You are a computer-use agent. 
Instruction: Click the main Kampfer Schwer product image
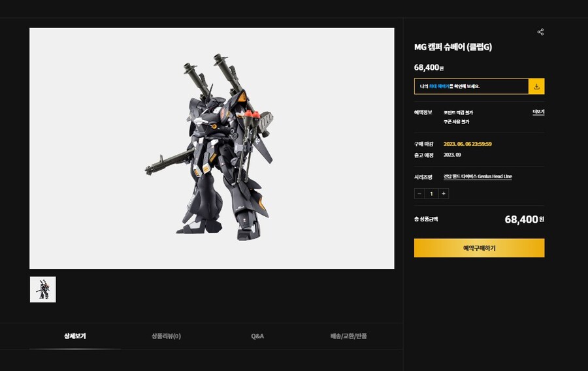212,148
